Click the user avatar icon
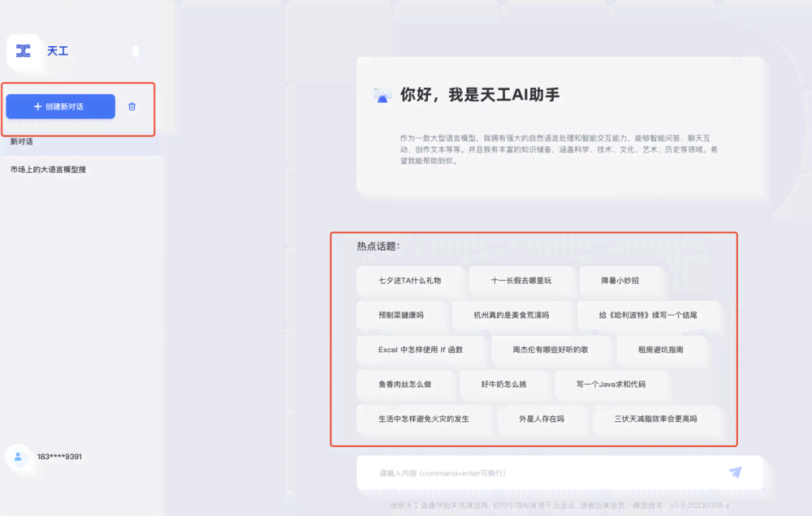812x516 pixels. pos(18,457)
